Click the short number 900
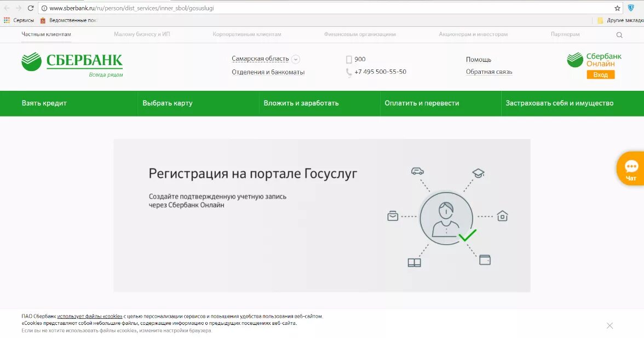Viewport: 644px width, 338px height. click(360, 59)
